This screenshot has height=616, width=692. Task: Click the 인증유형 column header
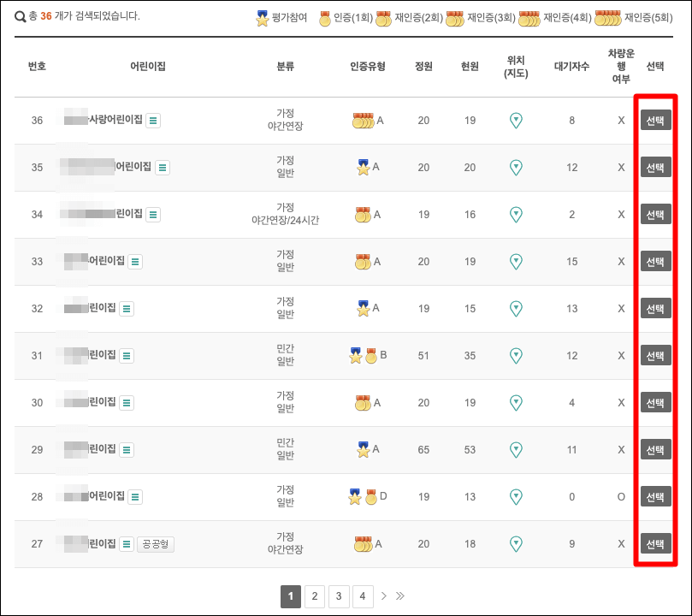click(x=368, y=66)
